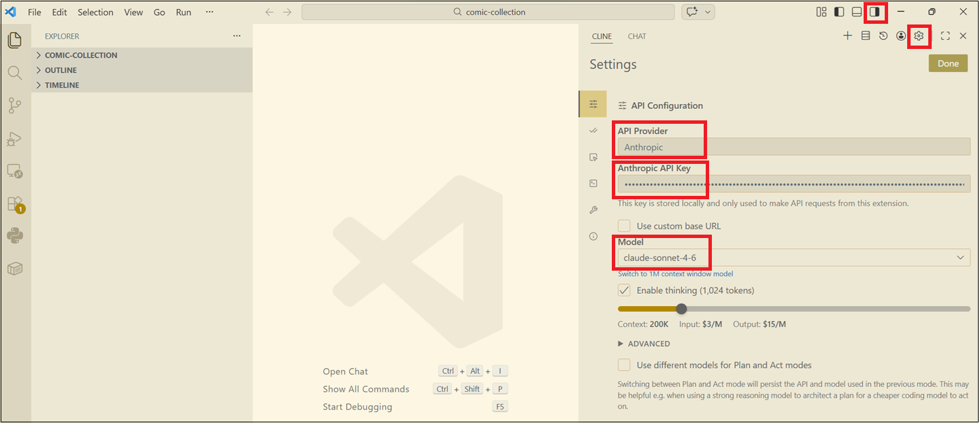The image size is (980, 423).
Task: Open the Python sidebar icon
Action: (15, 236)
